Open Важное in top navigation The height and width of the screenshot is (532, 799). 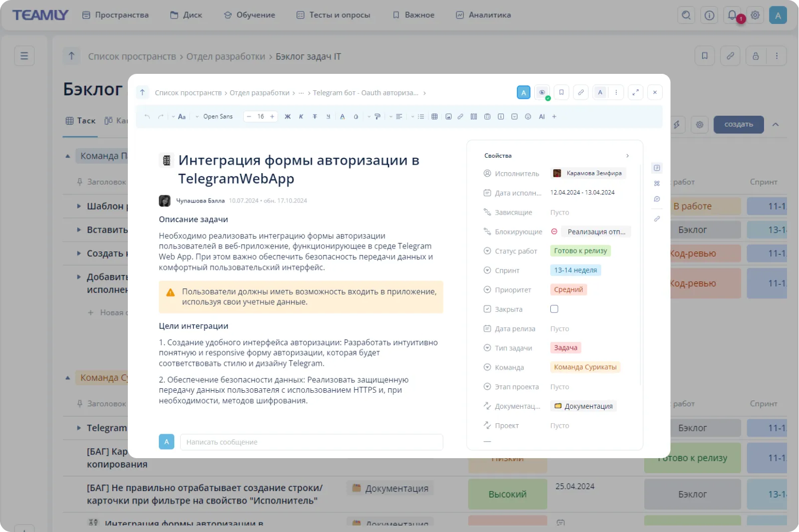(x=413, y=15)
